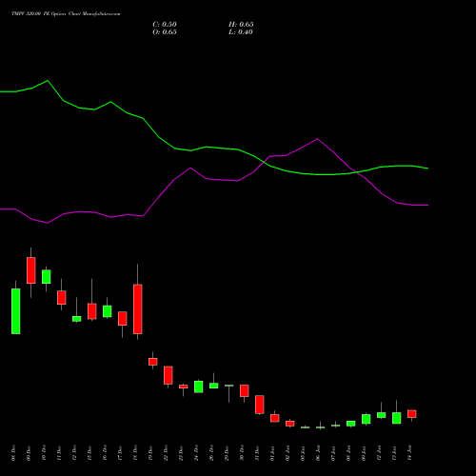Click the 01 Jan date label

272,453
